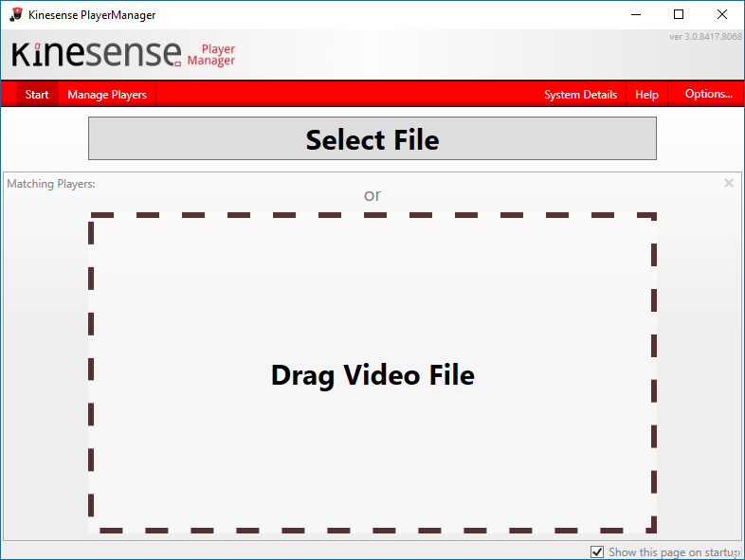Screen dimensions: 745x560
Task: Click the red Player Manager logo text
Action: tap(211, 55)
